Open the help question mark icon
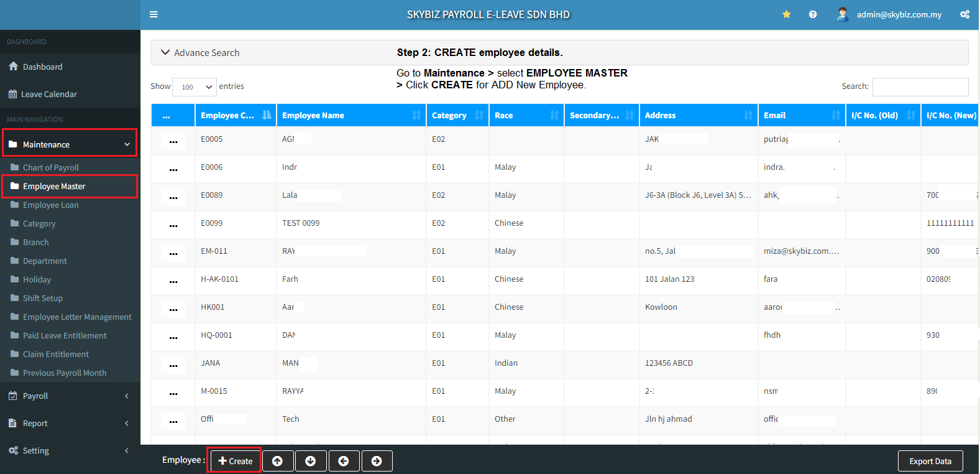The width and height of the screenshot is (980, 474). click(812, 14)
